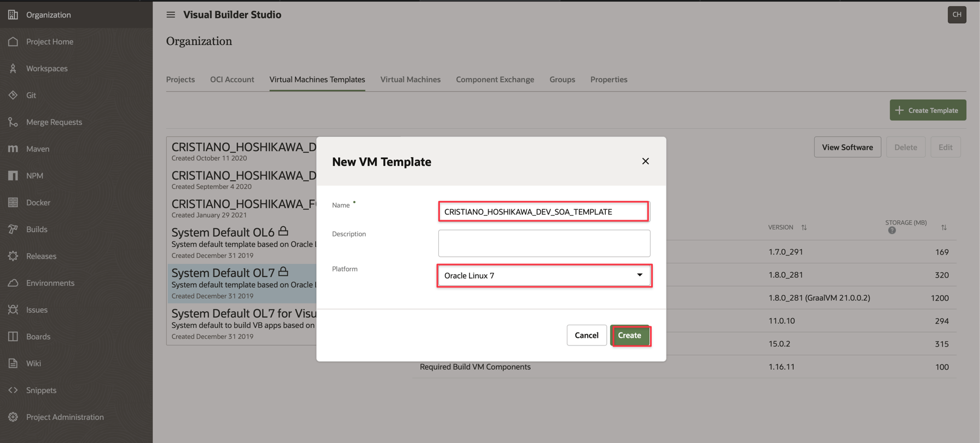Click the Docker icon
The height and width of the screenshot is (443, 980).
pos(13,203)
